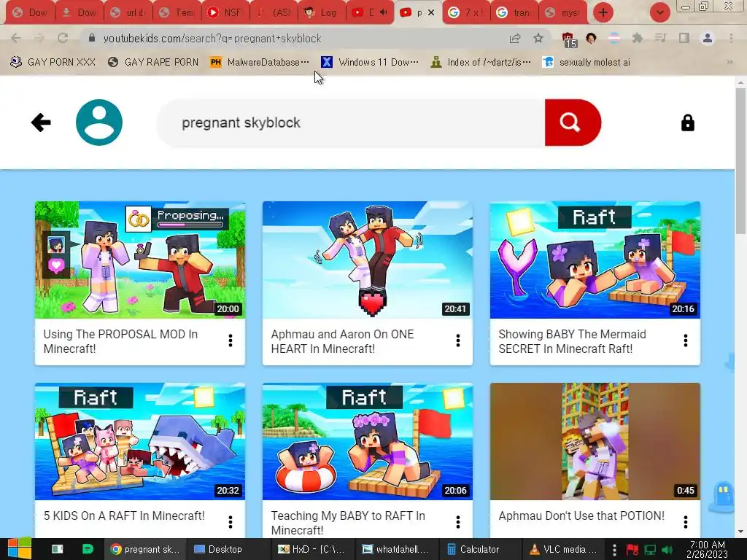Image resolution: width=747 pixels, height=560 pixels.
Task: Open the Chrome profile icon
Action: click(x=708, y=38)
